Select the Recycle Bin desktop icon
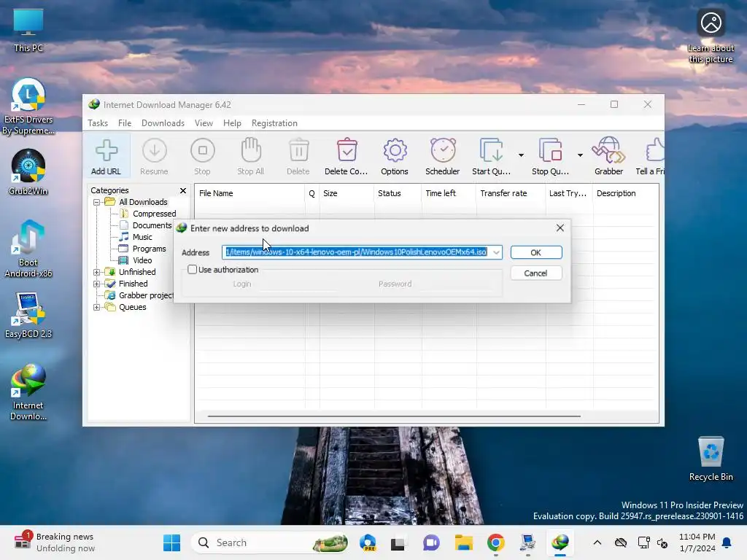Viewport: 747px width, 560px height. [x=711, y=459]
